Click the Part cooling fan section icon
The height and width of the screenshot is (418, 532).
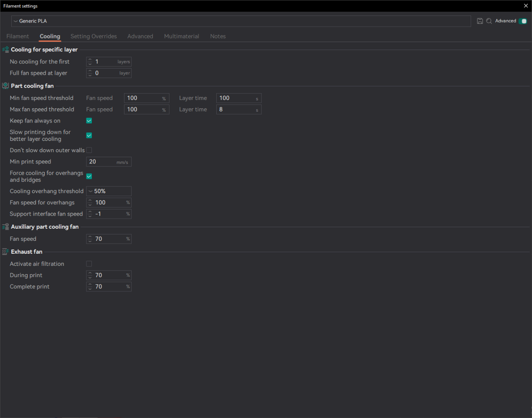click(5, 86)
